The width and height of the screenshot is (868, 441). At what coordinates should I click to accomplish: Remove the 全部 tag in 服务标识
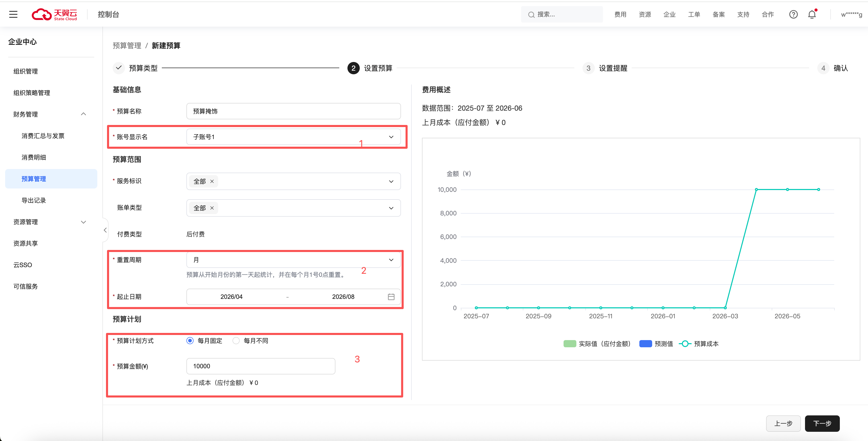tap(212, 182)
